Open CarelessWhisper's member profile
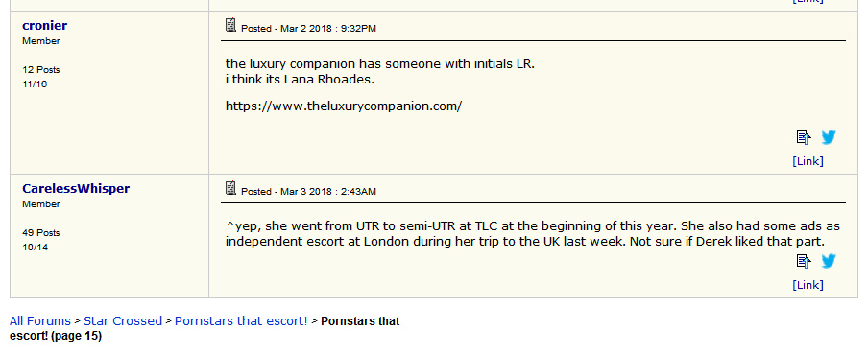 click(x=76, y=189)
